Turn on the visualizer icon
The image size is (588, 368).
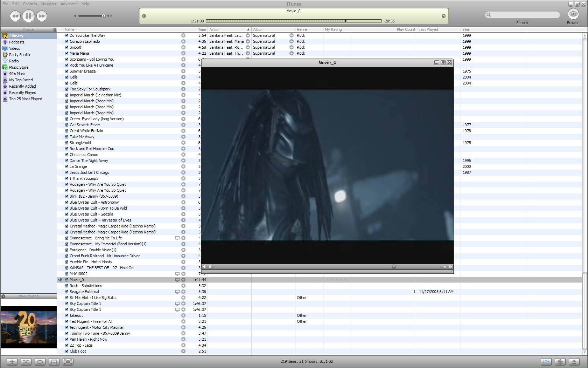560,362
